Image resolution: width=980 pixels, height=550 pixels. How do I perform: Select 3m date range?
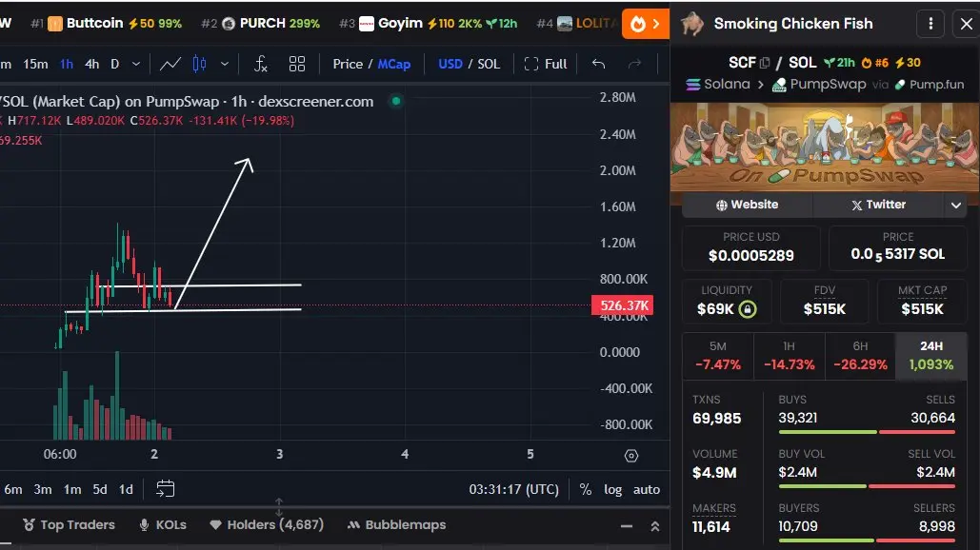[43, 489]
